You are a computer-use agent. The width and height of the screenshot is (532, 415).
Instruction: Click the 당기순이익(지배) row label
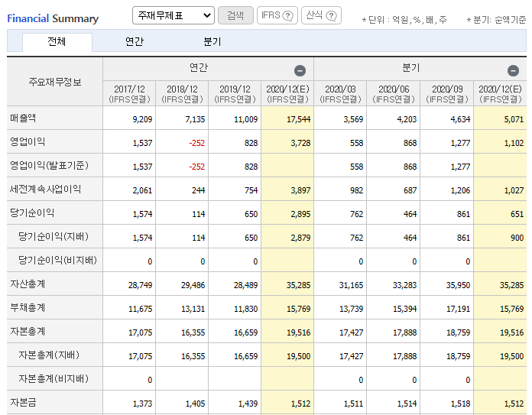54,236
